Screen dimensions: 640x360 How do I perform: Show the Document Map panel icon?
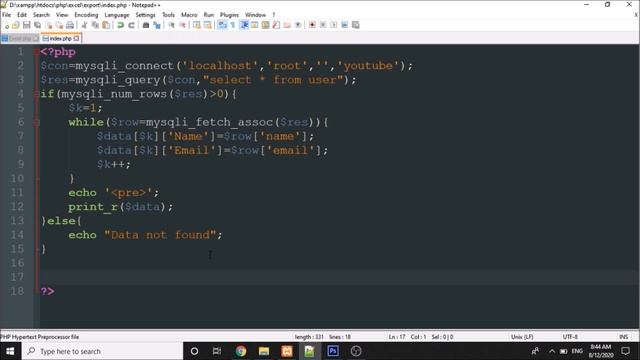point(265,25)
